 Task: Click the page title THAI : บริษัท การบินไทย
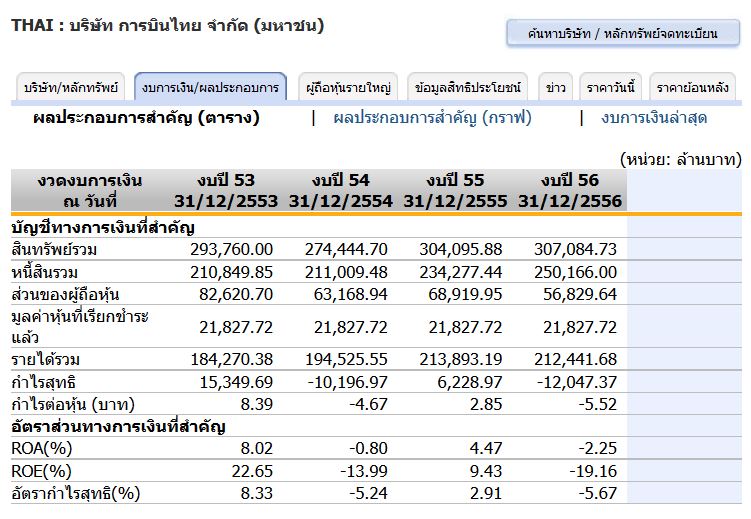168,25
